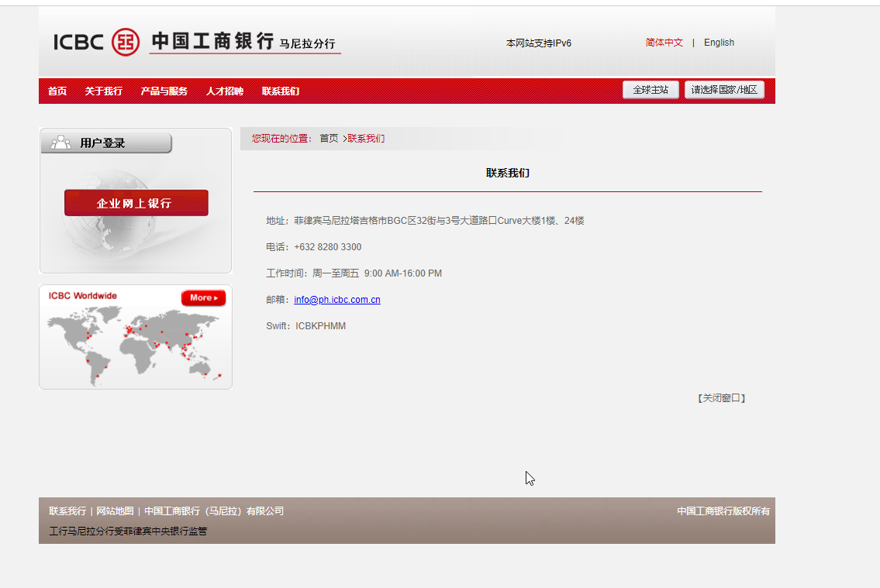Open 联系我行 footer link
The image size is (880, 588).
[67, 511]
